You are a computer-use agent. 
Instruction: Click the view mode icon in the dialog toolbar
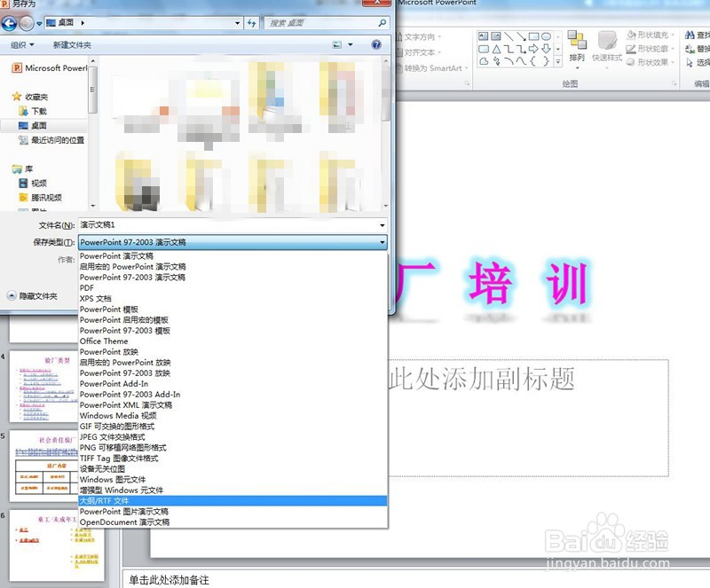coord(337,45)
